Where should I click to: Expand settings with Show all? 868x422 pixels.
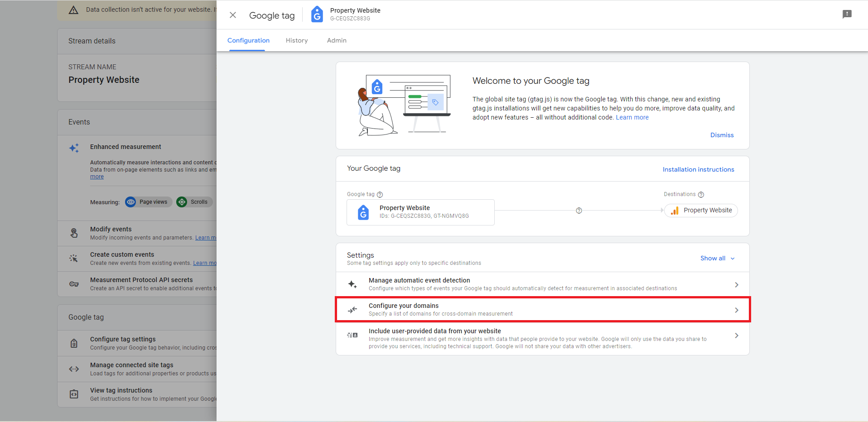(717, 258)
